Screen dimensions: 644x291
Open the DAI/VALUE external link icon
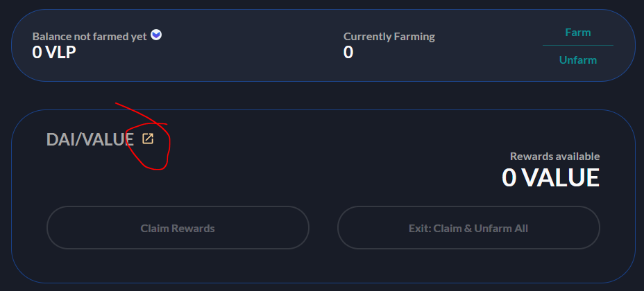tap(147, 139)
